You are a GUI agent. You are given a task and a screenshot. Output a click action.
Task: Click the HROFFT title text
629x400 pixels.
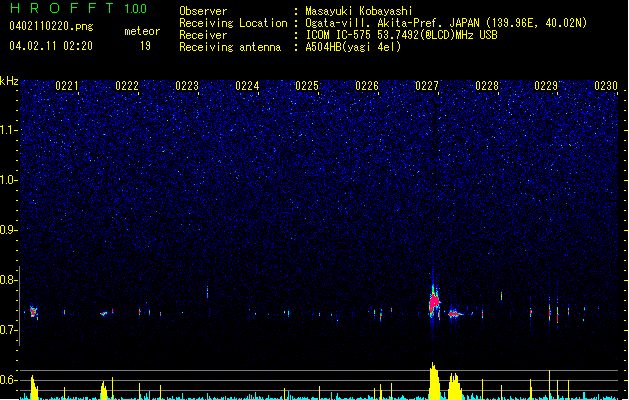[x=62, y=8]
